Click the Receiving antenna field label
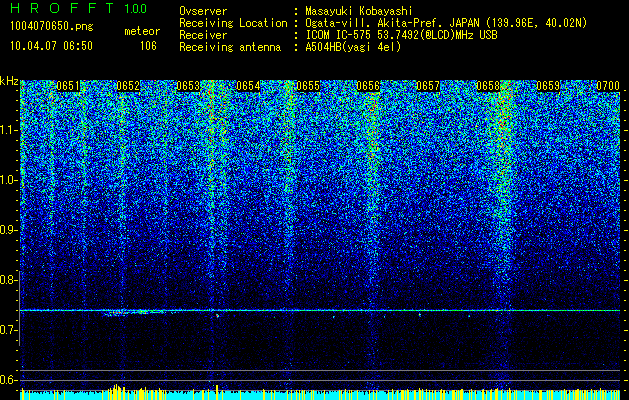The image size is (629, 400). pos(230,47)
